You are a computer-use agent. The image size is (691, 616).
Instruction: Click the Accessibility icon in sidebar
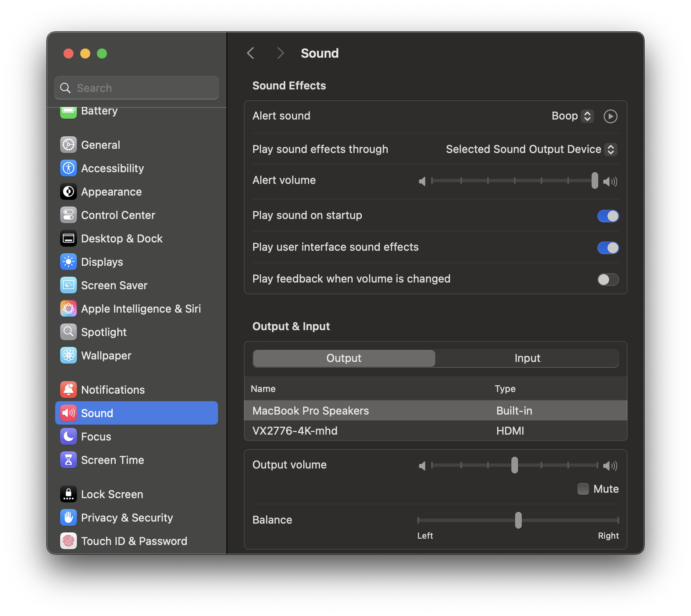click(x=68, y=168)
